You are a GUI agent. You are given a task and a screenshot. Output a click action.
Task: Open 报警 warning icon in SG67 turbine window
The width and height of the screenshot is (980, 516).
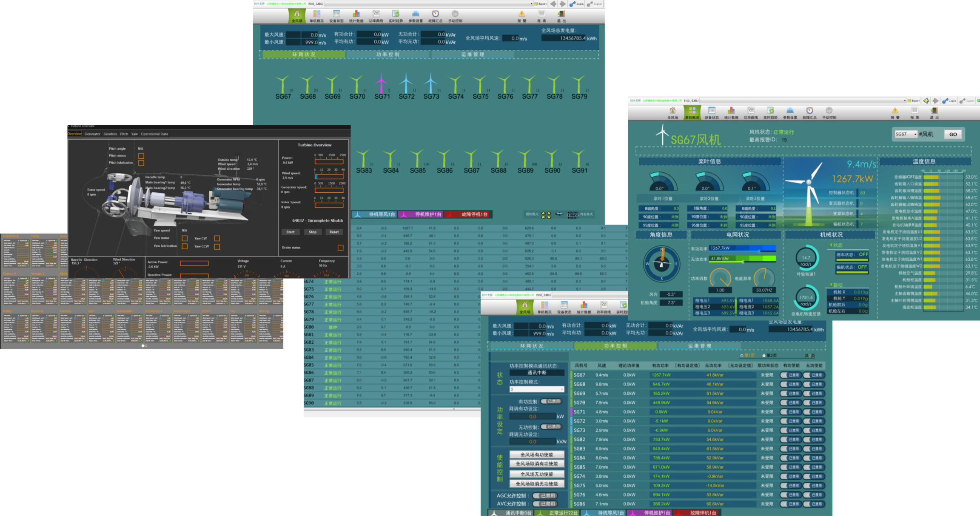coord(895,113)
